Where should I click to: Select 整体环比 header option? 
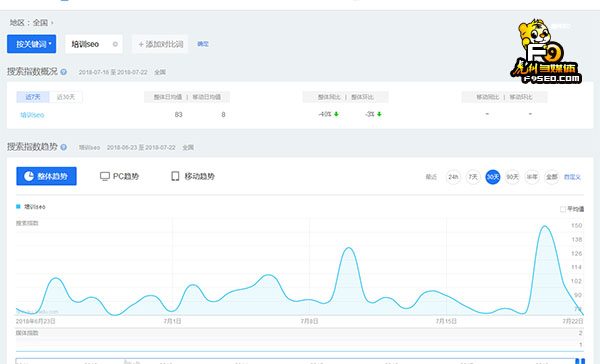coord(362,97)
